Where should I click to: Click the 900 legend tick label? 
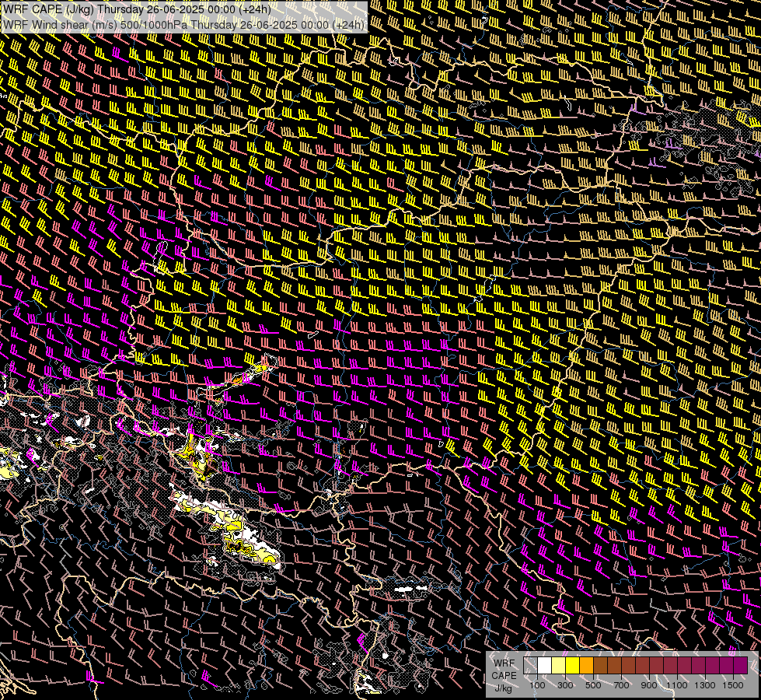point(649,685)
